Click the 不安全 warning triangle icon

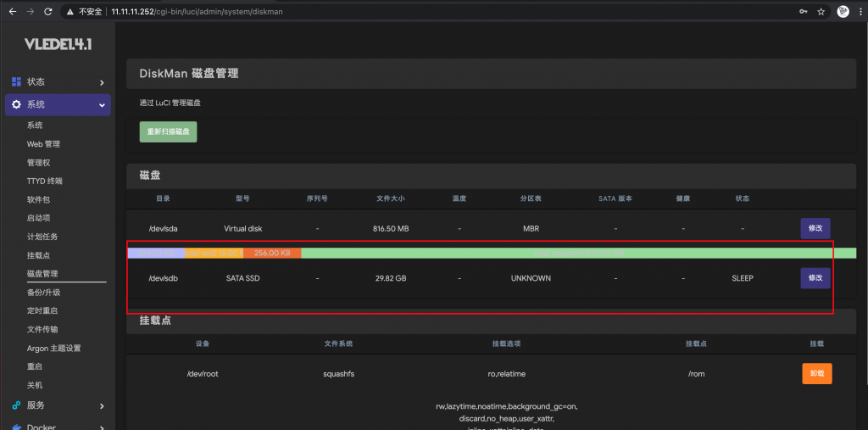[x=71, y=12]
